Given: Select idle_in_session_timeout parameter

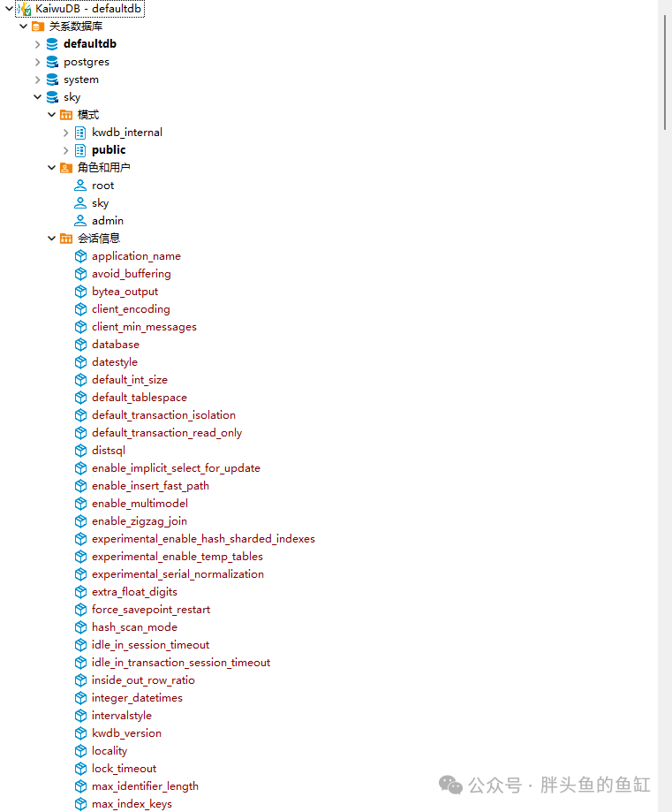Looking at the screenshot, I should click(x=150, y=645).
